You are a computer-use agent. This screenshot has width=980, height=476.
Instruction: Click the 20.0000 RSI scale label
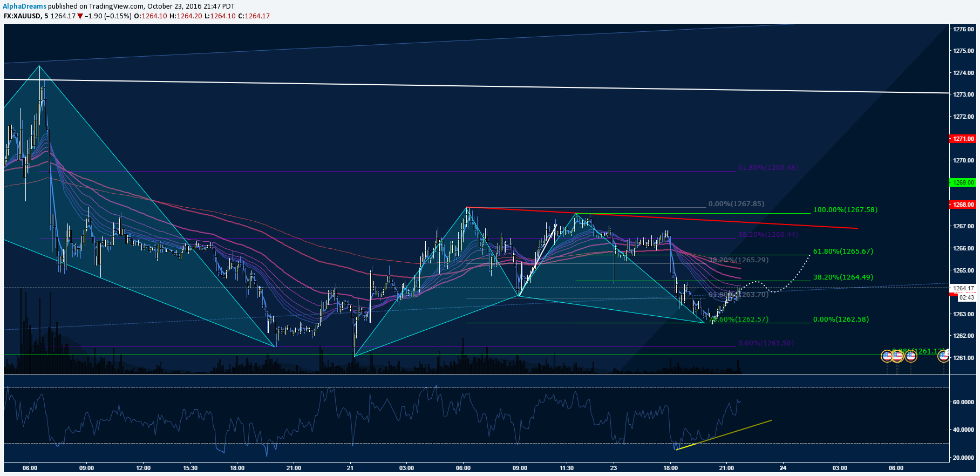963,458
